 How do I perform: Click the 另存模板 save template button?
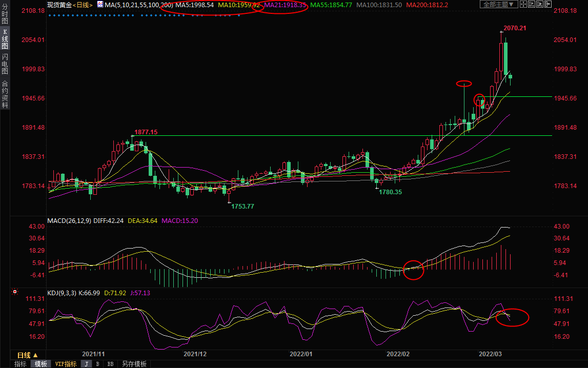134,364
